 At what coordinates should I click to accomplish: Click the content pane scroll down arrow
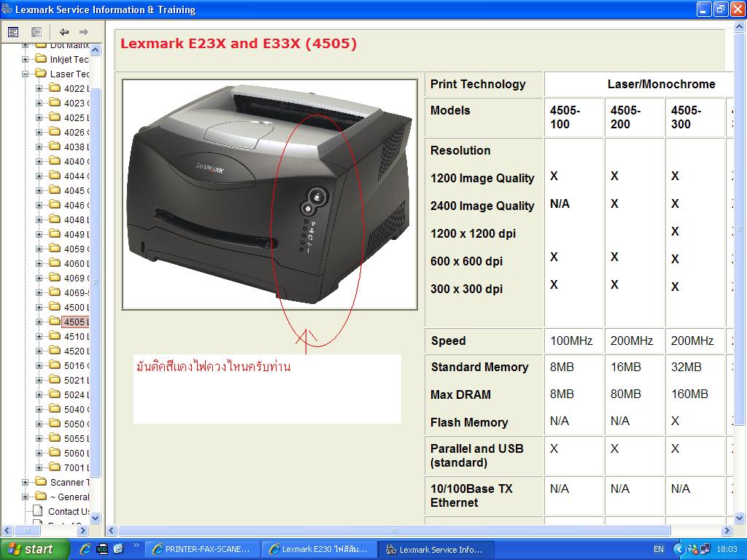(740, 518)
